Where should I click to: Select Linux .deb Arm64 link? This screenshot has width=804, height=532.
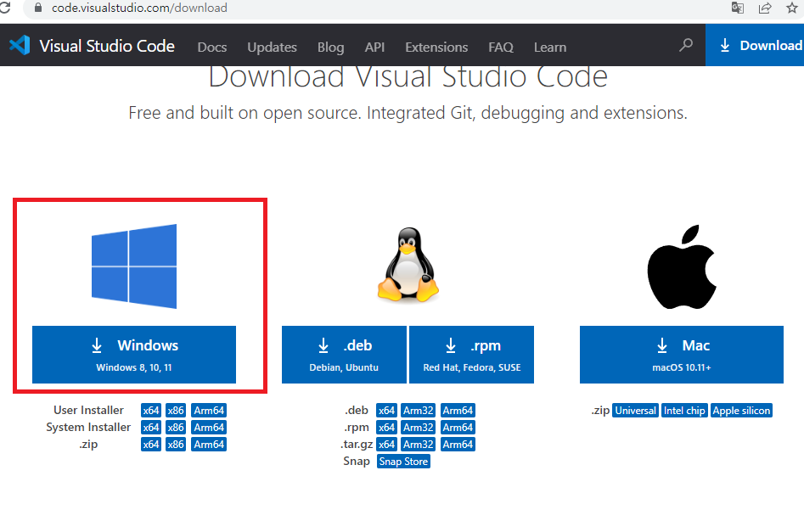click(x=458, y=411)
